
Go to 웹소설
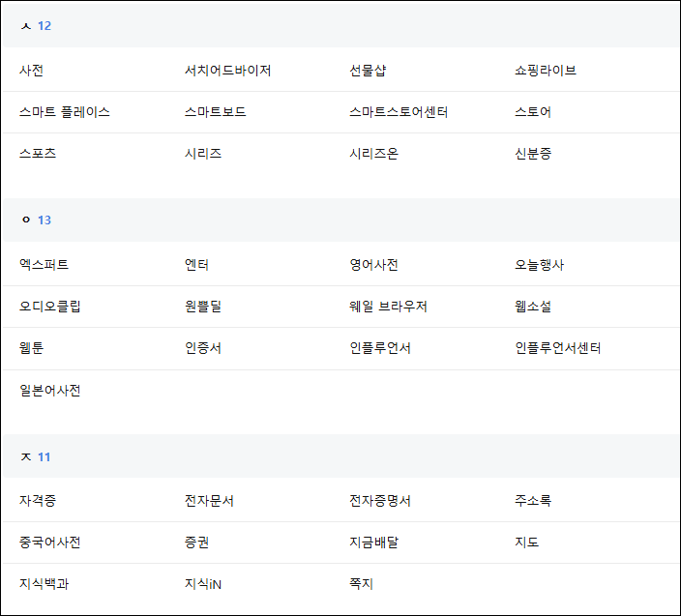pos(533,306)
